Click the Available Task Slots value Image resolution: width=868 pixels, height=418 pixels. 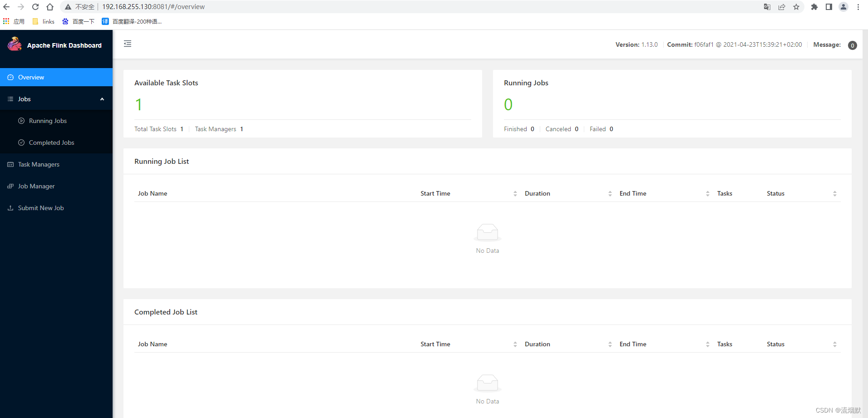[x=138, y=105]
